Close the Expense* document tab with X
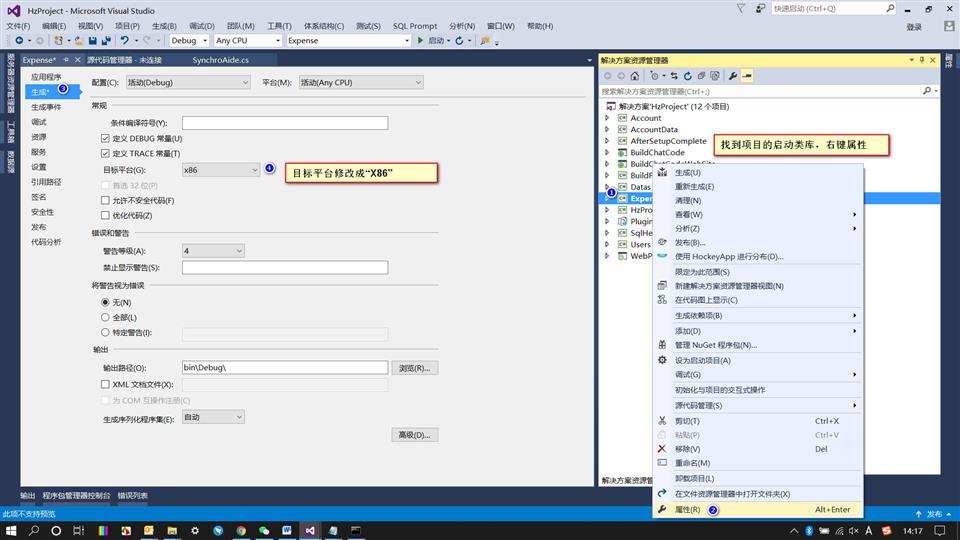960x540 pixels. tap(77, 60)
